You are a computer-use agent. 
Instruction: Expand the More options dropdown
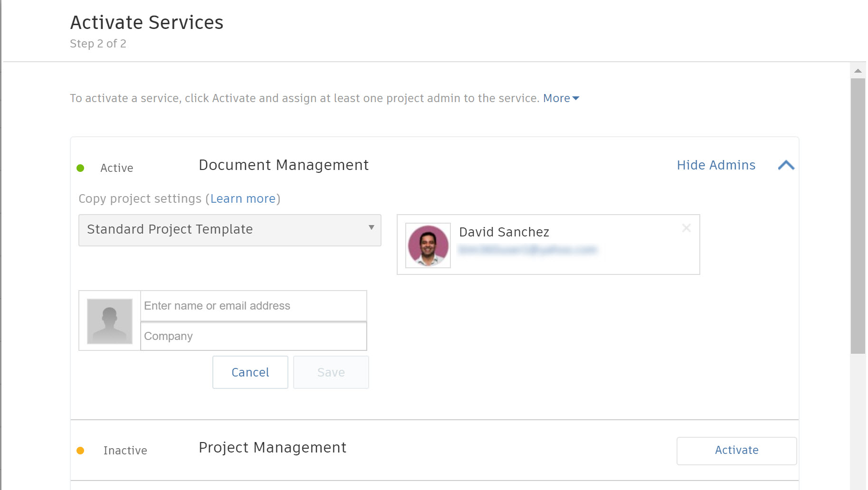[560, 98]
